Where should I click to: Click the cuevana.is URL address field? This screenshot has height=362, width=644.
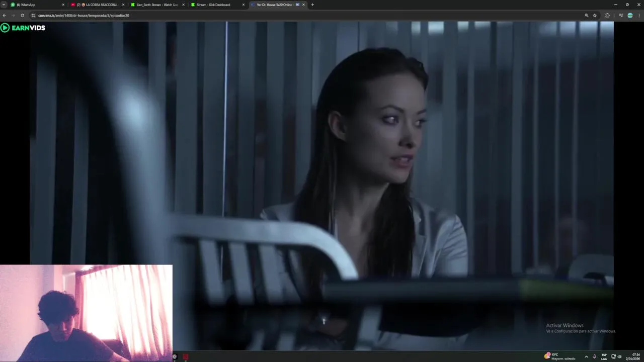pos(314,16)
